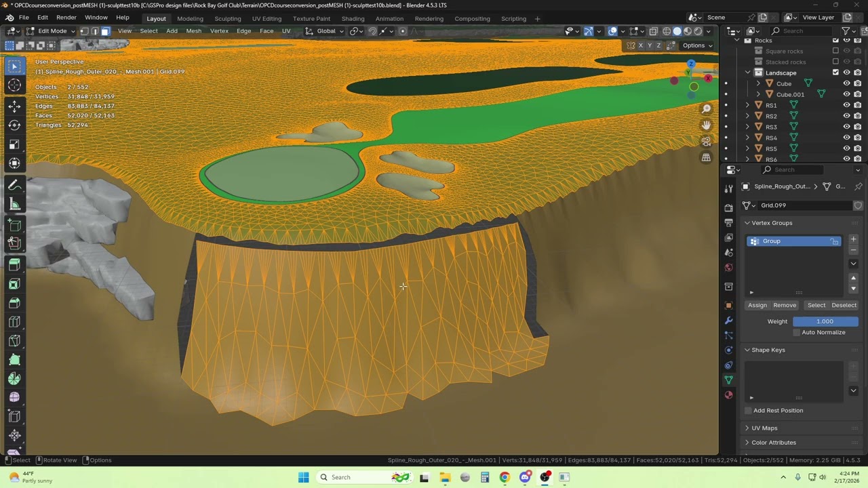Open the Mesh menu
The height and width of the screenshot is (488, 868).
(194, 31)
